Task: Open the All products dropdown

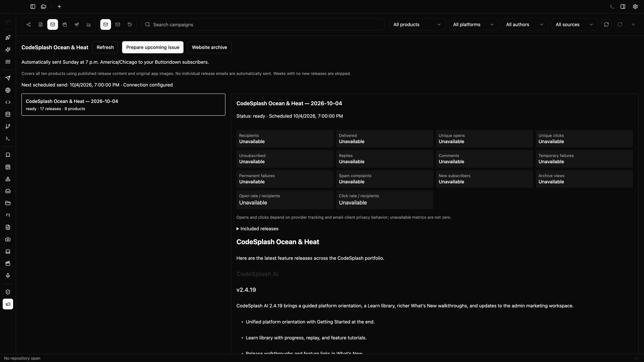Action: [417, 24]
